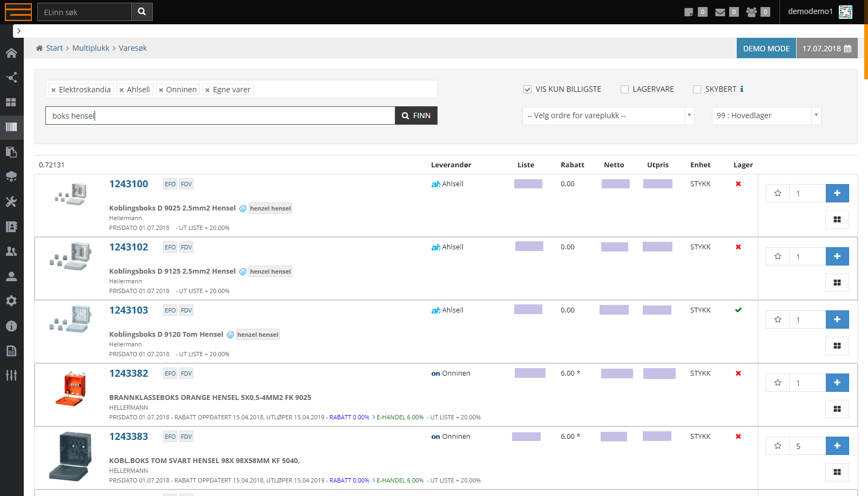Add product 1243382 with plus button

[x=837, y=383]
